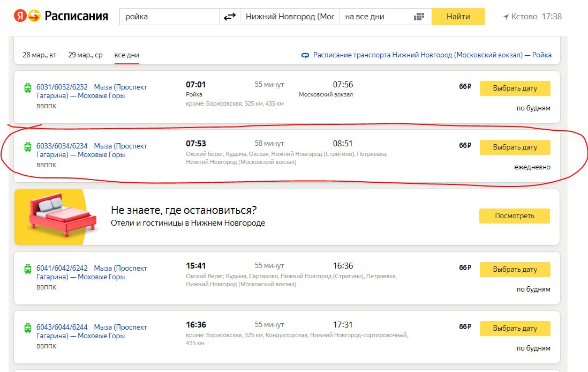Click the Найти search button
This screenshot has height=372, width=588.
[x=458, y=17]
